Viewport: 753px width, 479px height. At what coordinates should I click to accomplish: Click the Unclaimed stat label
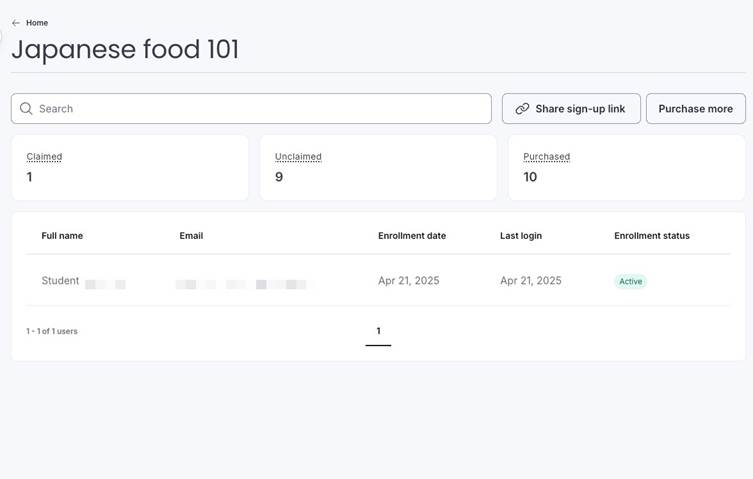[298, 157]
